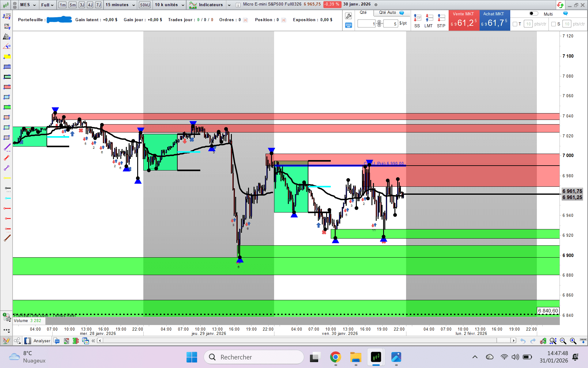Click the quantity input field showing 1
Viewport: 588px width, 368px height.
(367, 24)
